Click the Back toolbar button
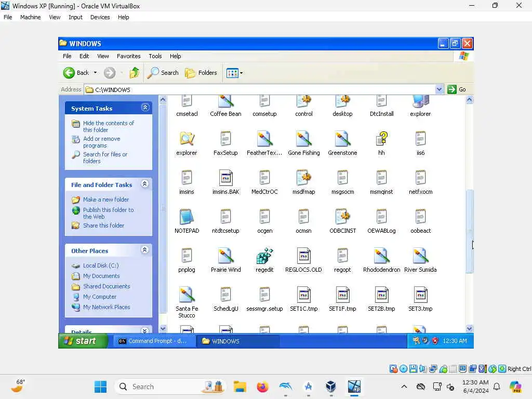 tap(76, 73)
